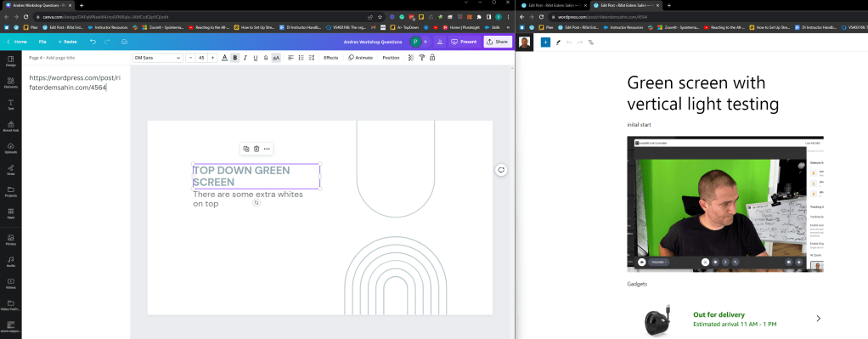
Task: Click the Canva redo arrow
Action: coord(107,42)
